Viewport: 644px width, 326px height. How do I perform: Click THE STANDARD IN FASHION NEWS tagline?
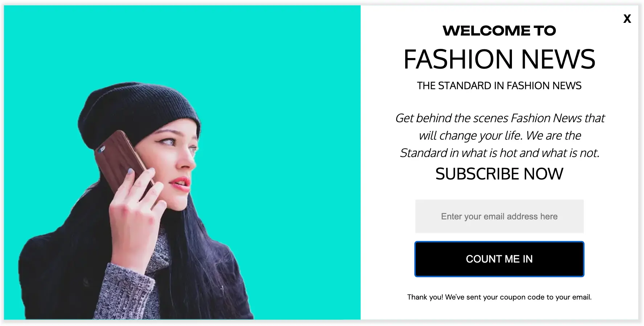point(499,86)
